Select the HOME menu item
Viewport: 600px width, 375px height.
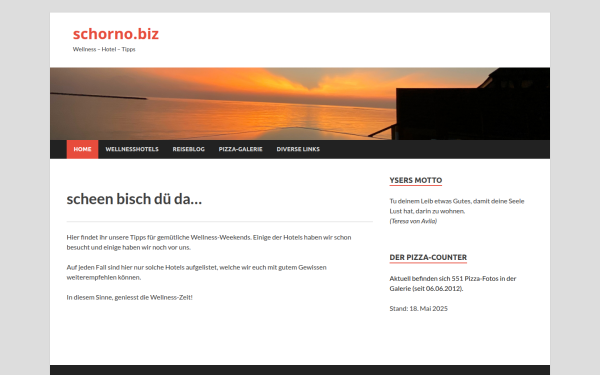tap(82, 149)
